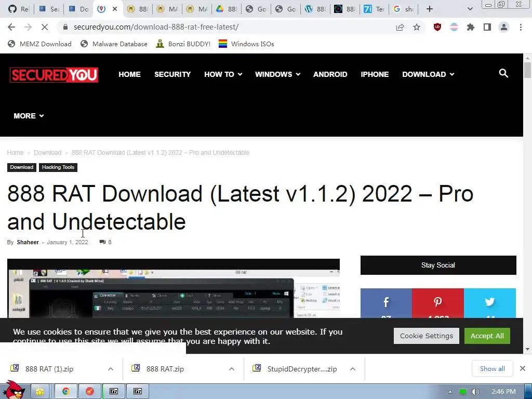The height and width of the screenshot is (399, 532).
Task: Click the address bar URL
Action: tap(156, 27)
